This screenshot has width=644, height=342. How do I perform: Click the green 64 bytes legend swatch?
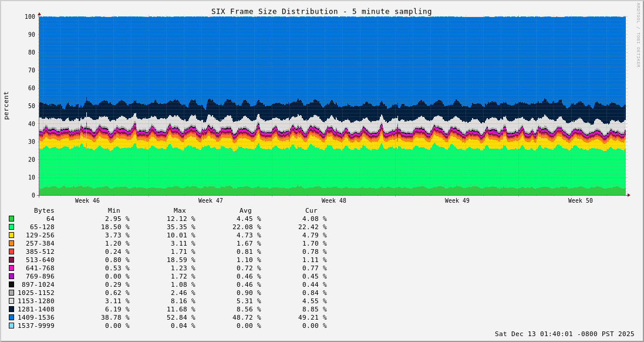tap(11, 219)
